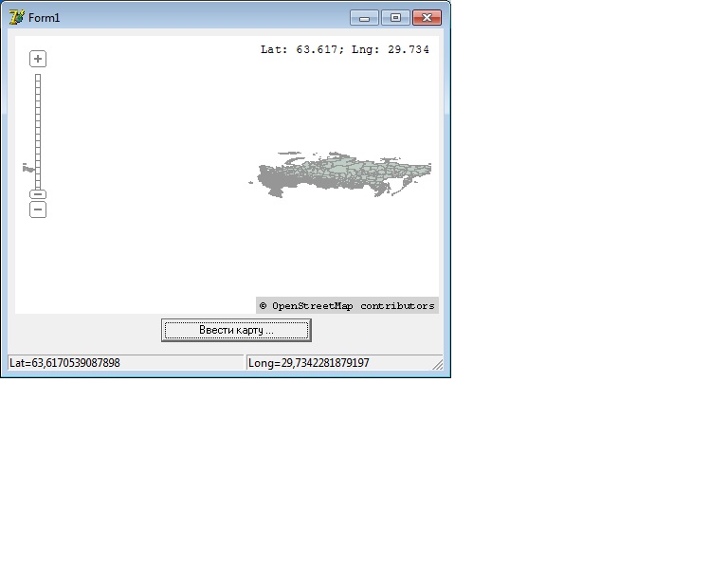
Task: Click the "Ввести карту ..." button
Action: tap(236, 330)
